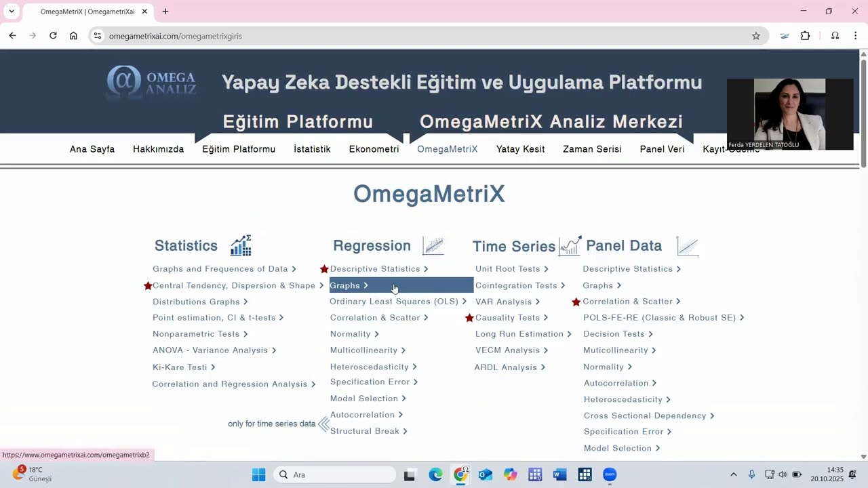Launch Microsoft Edge from the taskbar

[435, 474]
